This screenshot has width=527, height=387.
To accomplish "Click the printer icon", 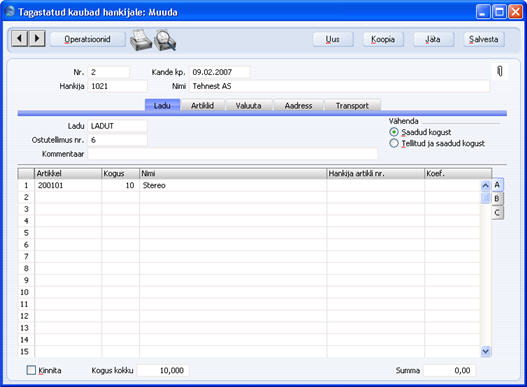I will [141, 40].
